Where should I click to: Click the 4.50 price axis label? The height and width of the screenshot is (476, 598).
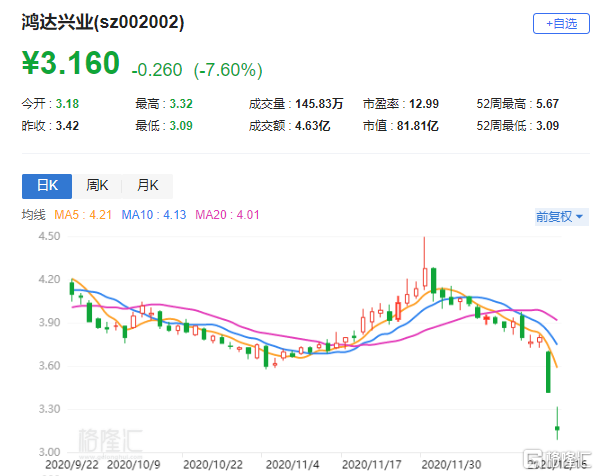point(49,236)
